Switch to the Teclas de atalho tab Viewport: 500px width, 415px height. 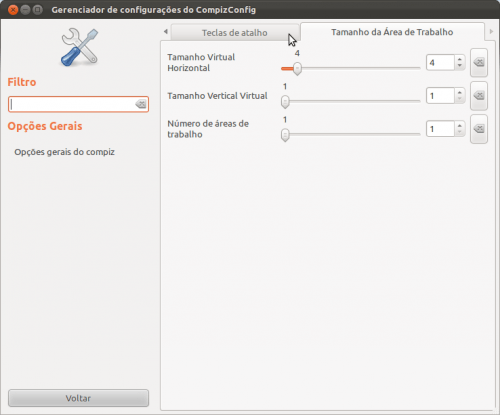tap(235, 33)
